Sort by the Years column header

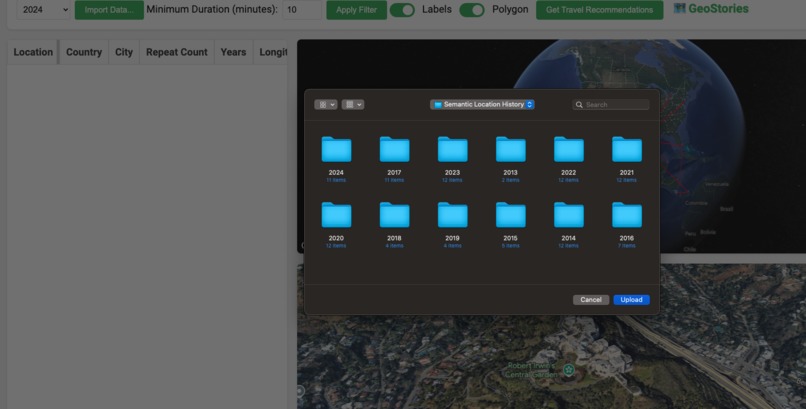coord(233,52)
